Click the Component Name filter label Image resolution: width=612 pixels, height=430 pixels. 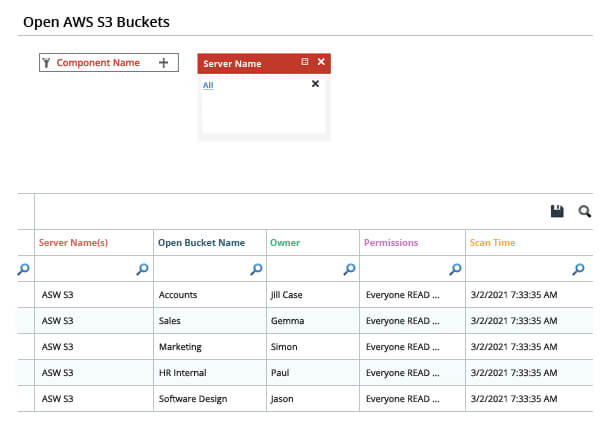pos(98,63)
